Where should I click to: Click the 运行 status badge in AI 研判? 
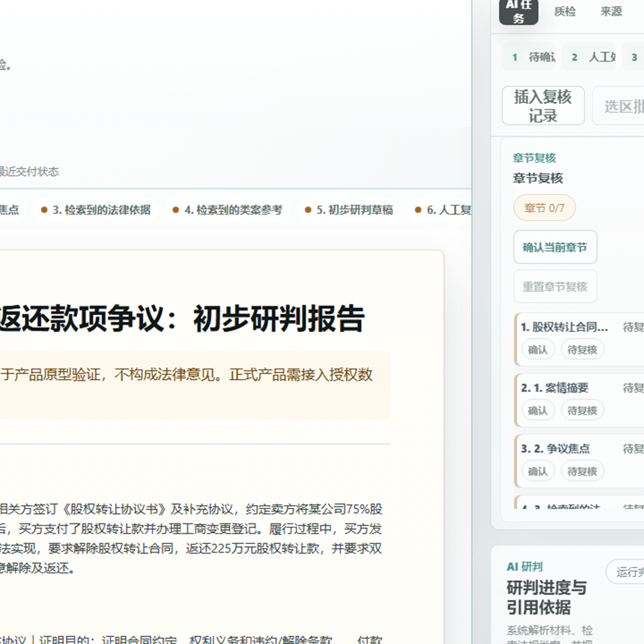click(x=625, y=572)
